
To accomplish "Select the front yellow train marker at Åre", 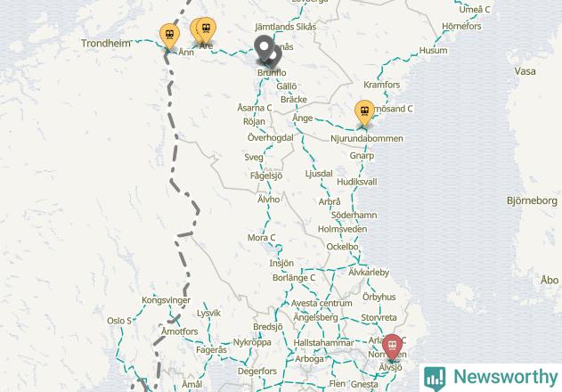I will click(207, 29).
